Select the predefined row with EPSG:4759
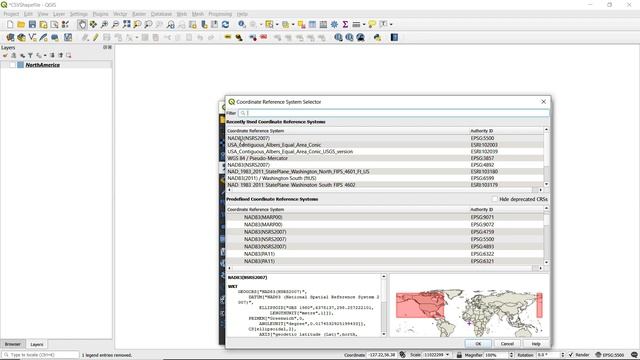This screenshot has height=360, width=640. (x=385, y=232)
